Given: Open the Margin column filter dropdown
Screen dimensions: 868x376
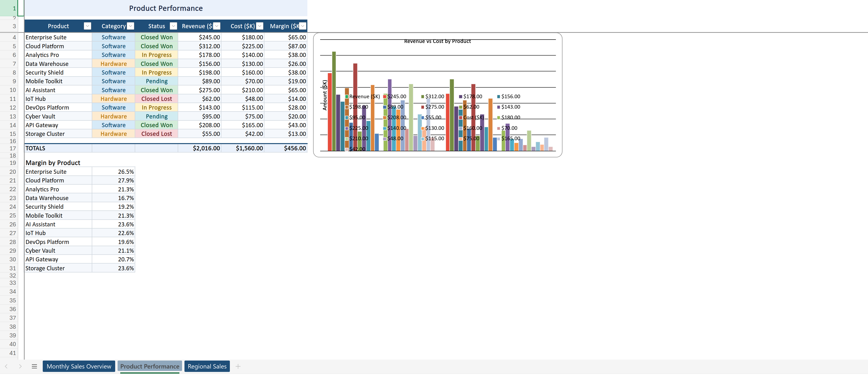Looking at the screenshot, I should tap(303, 26).
